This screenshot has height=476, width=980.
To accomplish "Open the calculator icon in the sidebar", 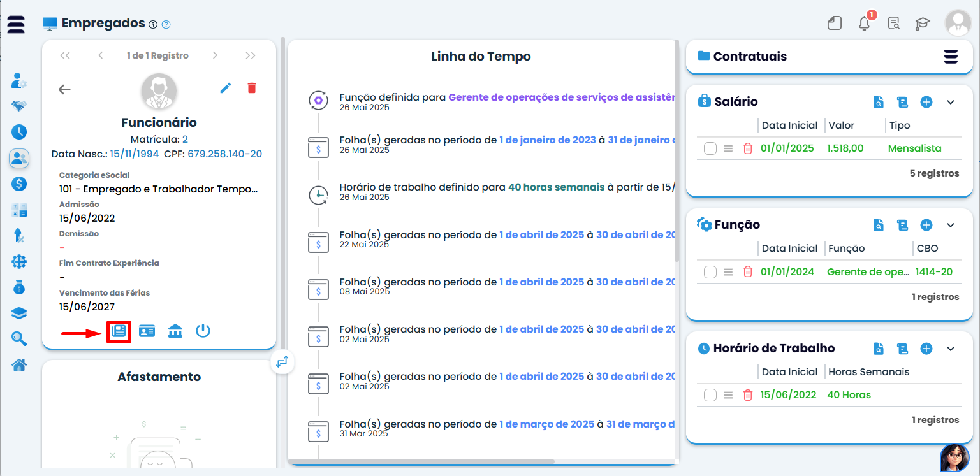I will [19, 210].
